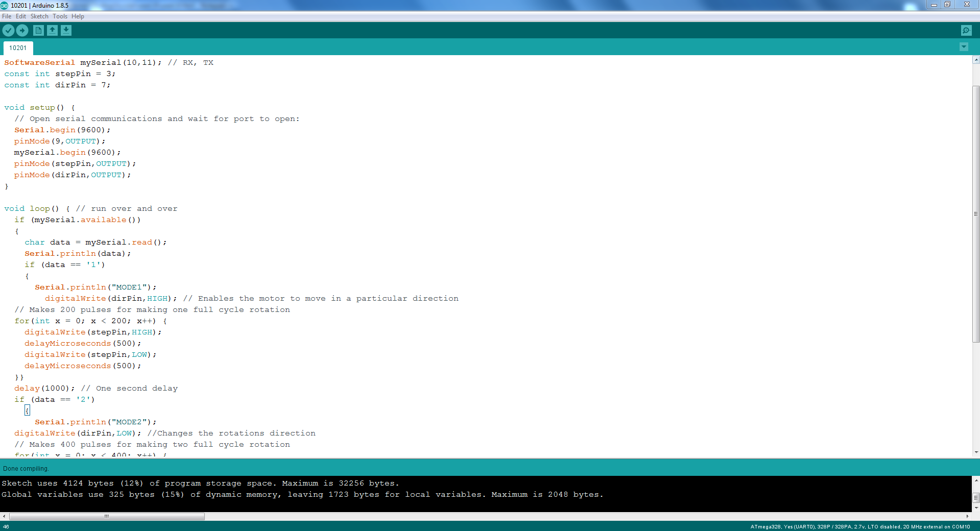Open the Tools menu
The height and width of the screenshot is (531, 980).
coord(60,16)
